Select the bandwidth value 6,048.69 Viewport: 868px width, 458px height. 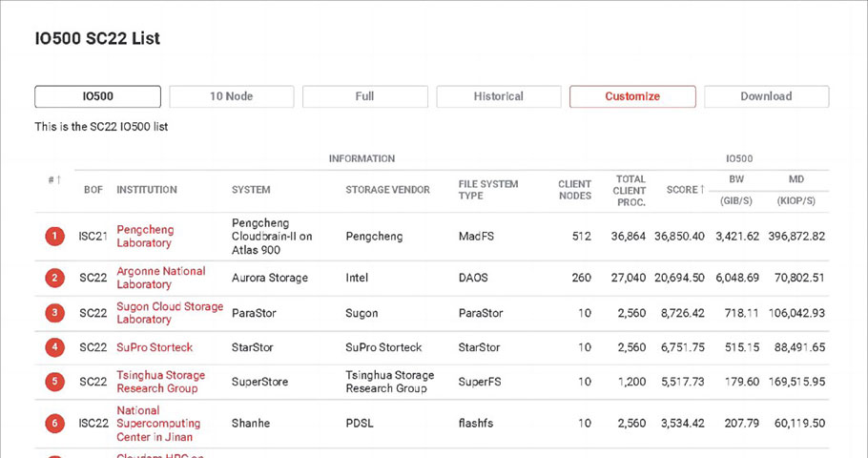pos(737,278)
